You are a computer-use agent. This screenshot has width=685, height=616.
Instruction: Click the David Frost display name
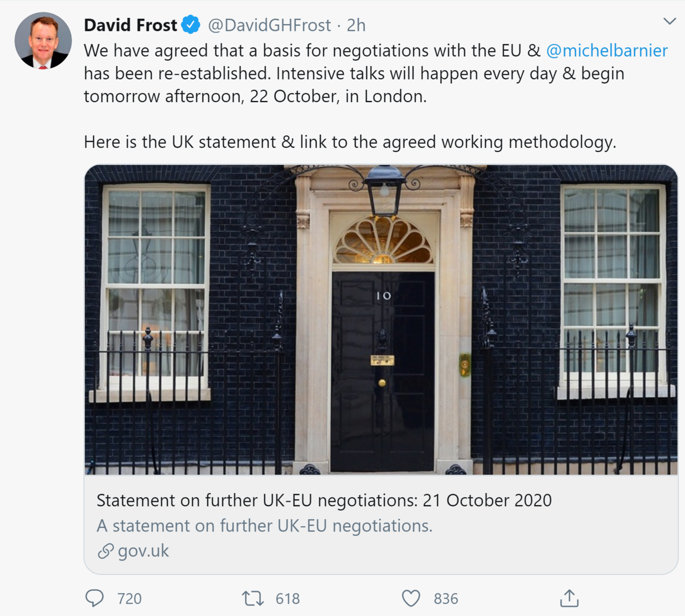tap(130, 25)
